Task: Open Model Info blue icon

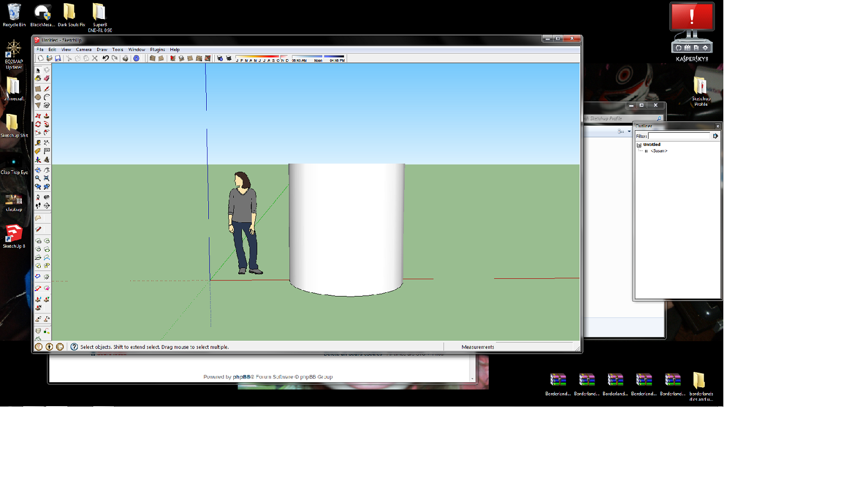Action: point(136,58)
